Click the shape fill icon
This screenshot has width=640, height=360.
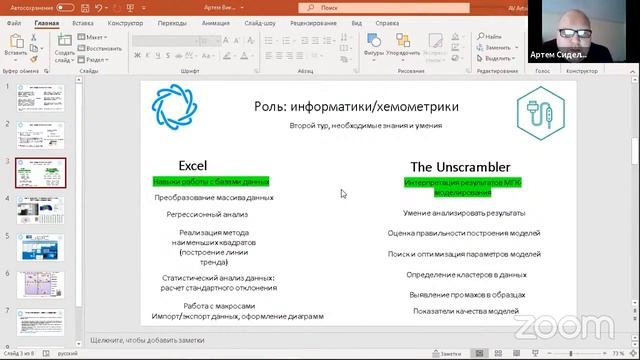point(455,37)
